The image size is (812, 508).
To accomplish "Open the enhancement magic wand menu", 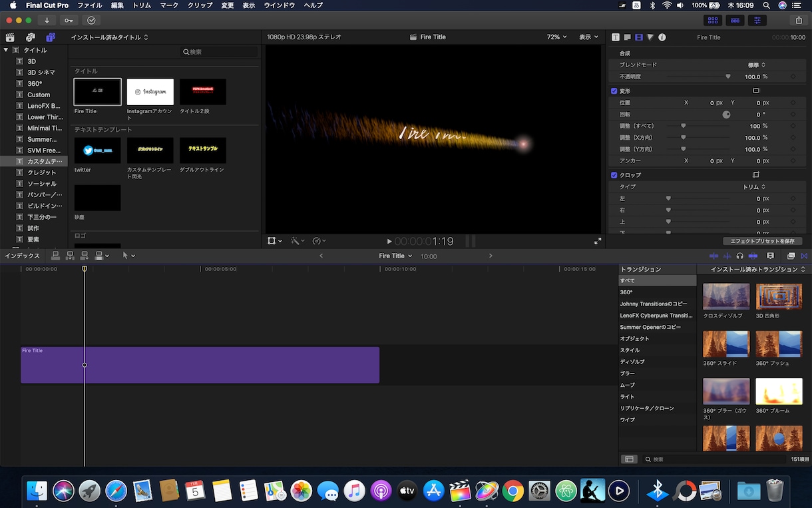I will click(x=297, y=241).
